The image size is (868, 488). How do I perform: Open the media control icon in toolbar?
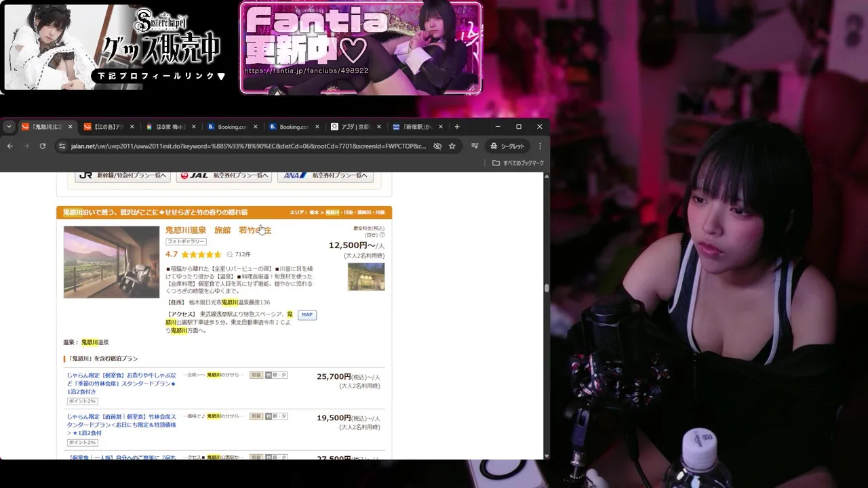pos(475,146)
